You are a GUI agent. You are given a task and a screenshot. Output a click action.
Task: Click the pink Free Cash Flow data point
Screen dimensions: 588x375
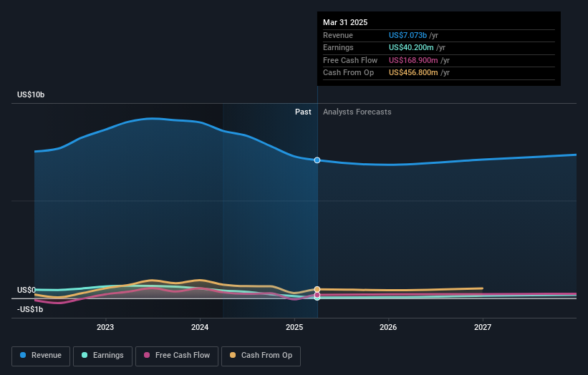point(317,295)
